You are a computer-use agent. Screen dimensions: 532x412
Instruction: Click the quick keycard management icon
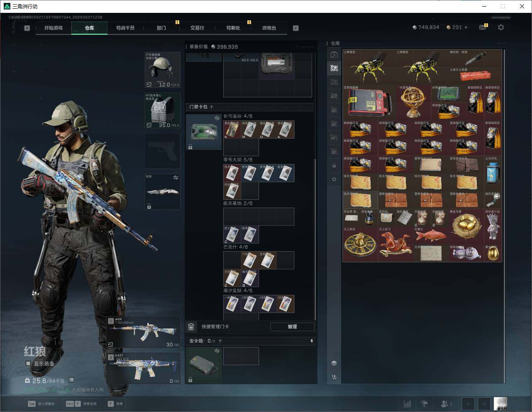coord(191,327)
